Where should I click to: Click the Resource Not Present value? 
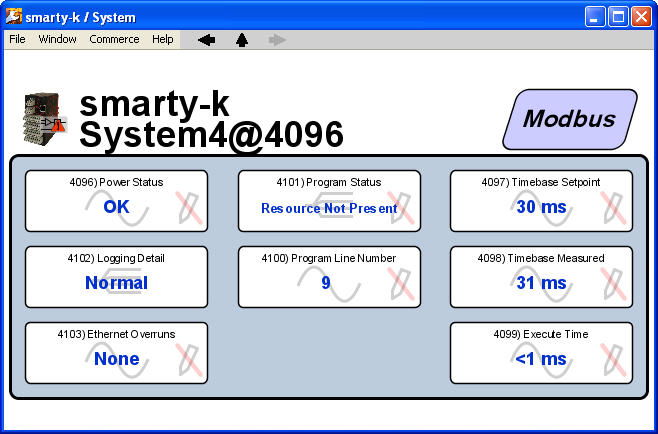click(x=329, y=208)
